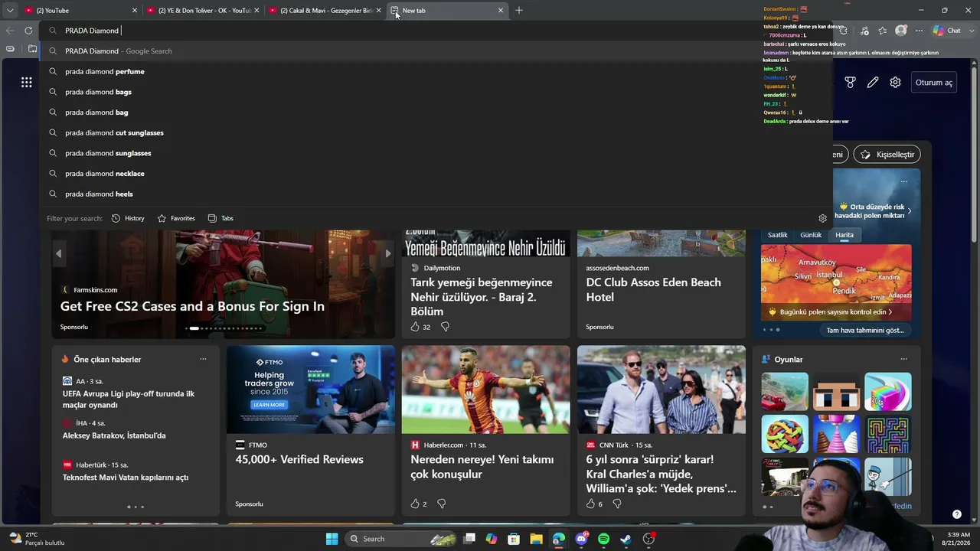The image size is (980, 551).
Task: Open Teknofest Mavi Vatan kapılarını açtı news
Action: click(126, 478)
